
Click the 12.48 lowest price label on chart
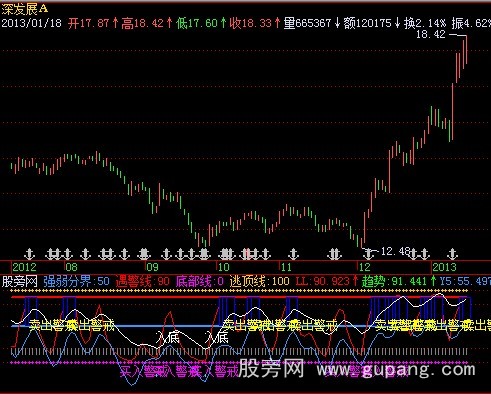(395, 251)
